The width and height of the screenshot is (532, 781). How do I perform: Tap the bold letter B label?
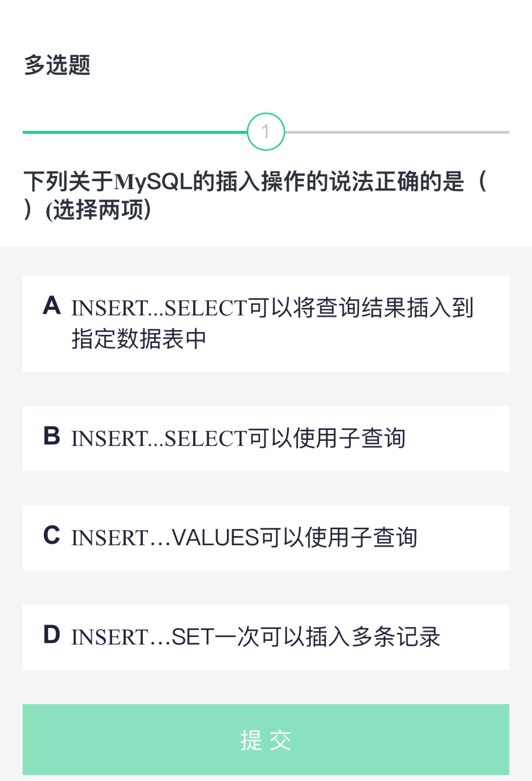coord(52,436)
